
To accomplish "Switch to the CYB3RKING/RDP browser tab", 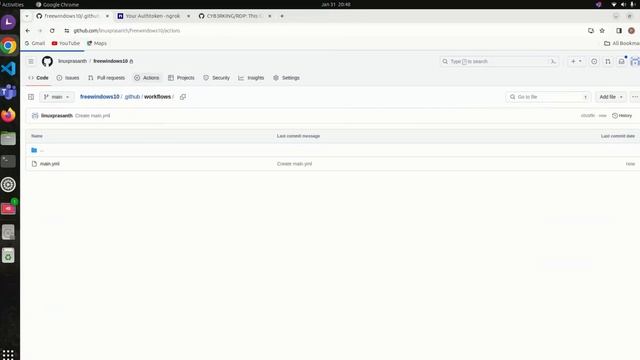I will (235, 16).
